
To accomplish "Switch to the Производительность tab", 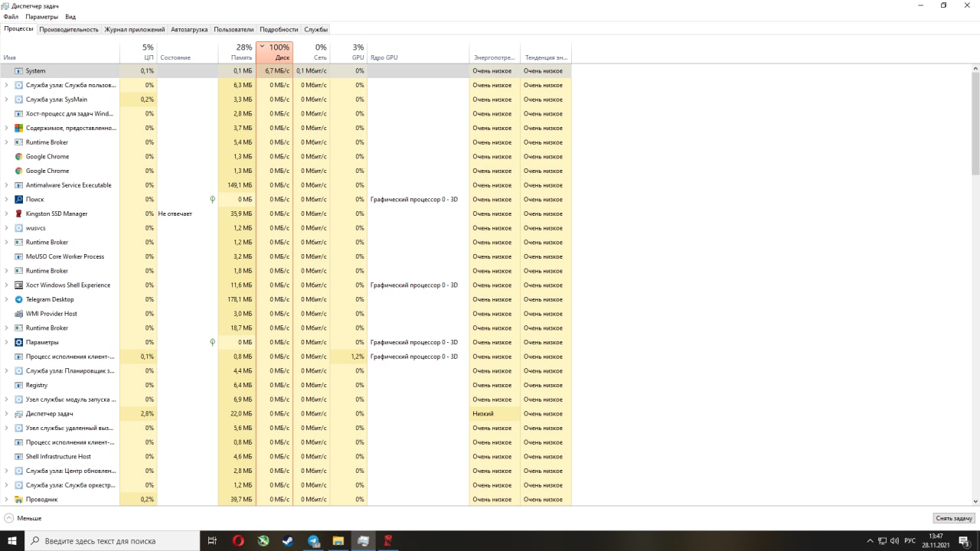I will [x=69, y=29].
